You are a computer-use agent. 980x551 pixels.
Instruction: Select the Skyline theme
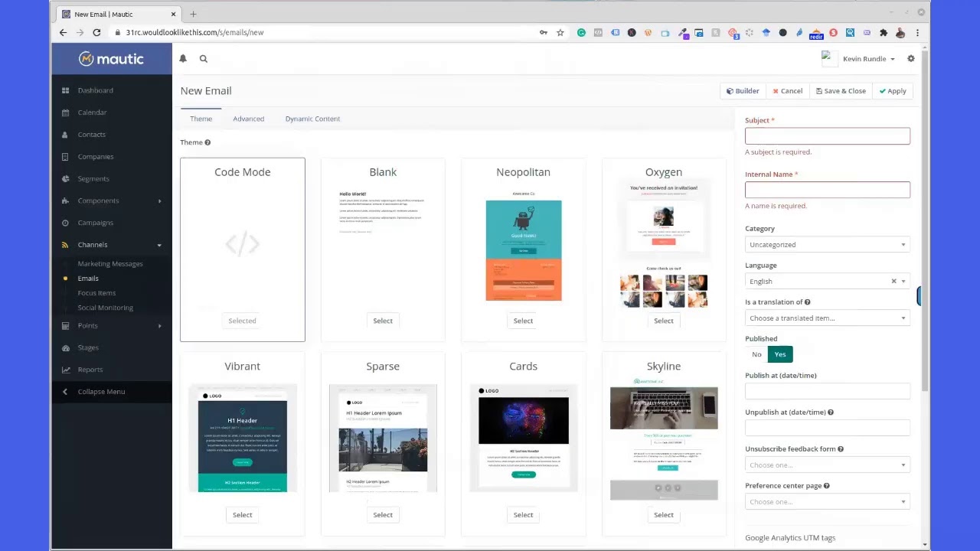(x=664, y=515)
